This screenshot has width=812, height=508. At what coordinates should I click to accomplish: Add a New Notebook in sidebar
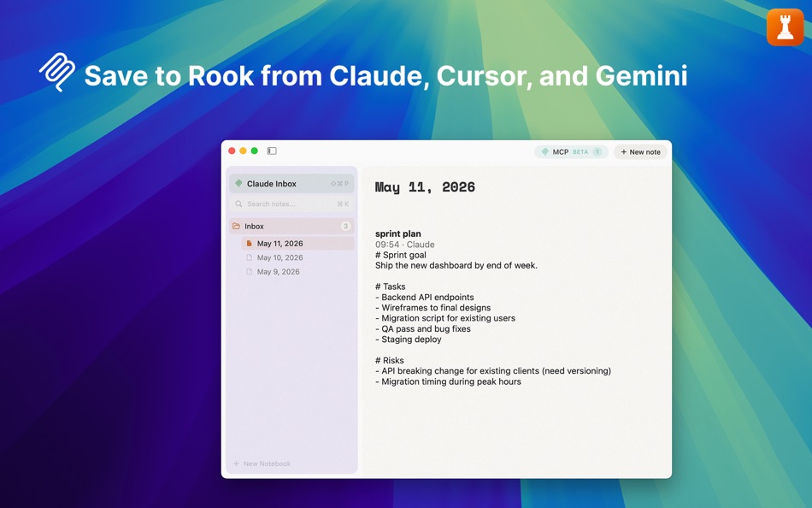(x=262, y=464)
